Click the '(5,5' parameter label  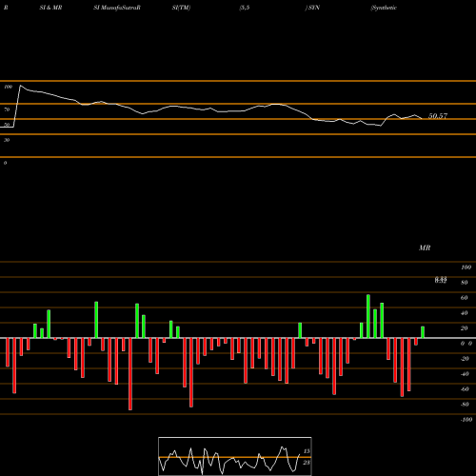pos(245,8)
